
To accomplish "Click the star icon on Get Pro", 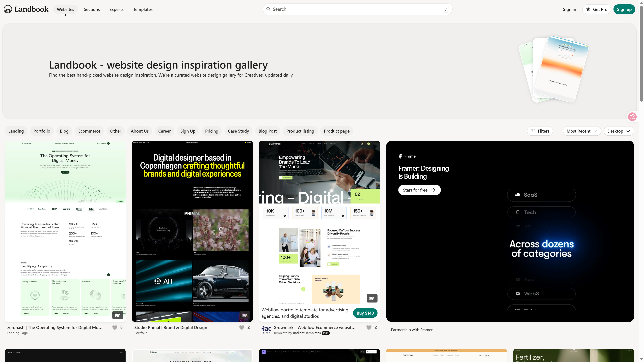I will click(x=588, y=9).
